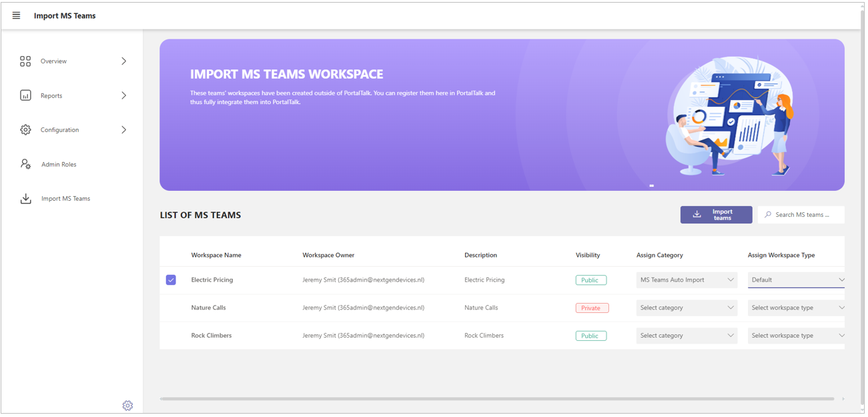Uncheck the Electric Pricing row checkbox
868x417 pixels.
pos(171,280)
